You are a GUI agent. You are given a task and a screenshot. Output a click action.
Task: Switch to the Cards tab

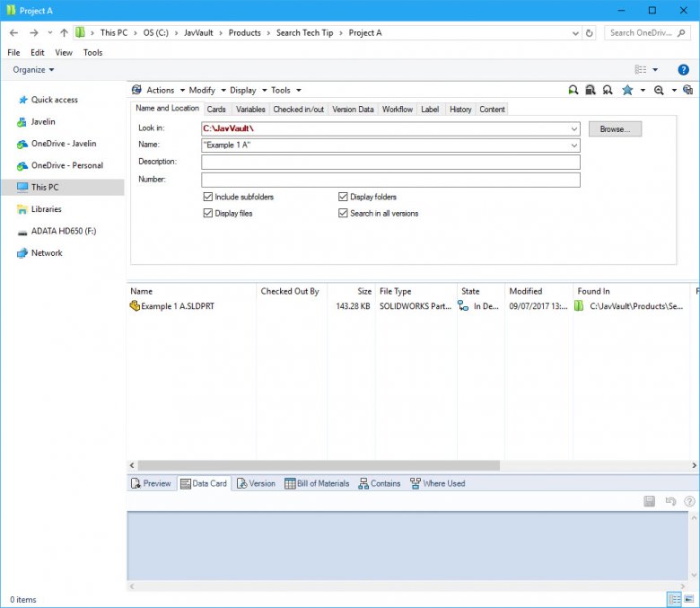(216, 110)
